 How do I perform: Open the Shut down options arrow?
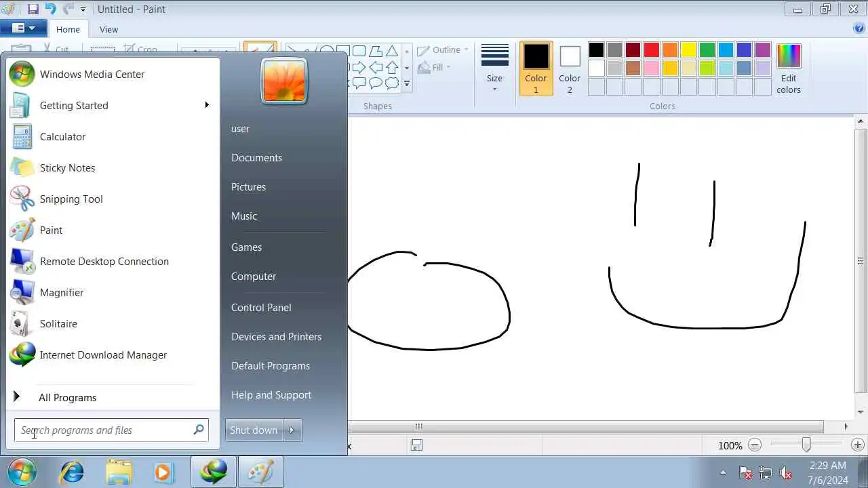tap(292, 430)
